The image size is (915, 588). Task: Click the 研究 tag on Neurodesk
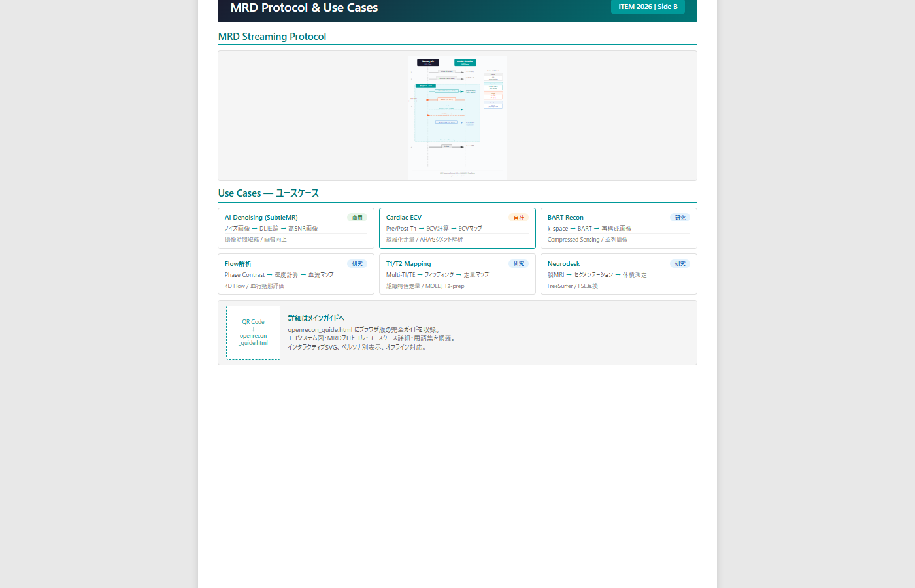(x=680, y=264)
